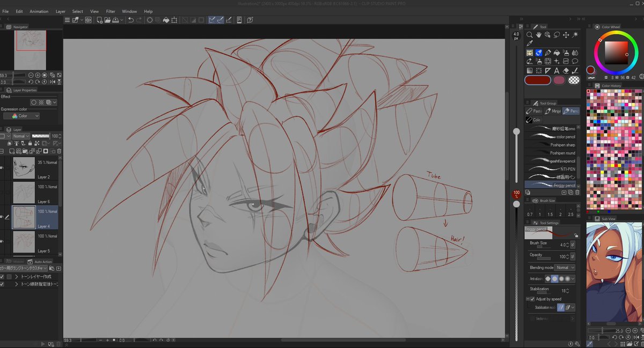Open the Stabilization mode dropdown
The width and height of the screenshot is (644, 348).
(x=573, y=307)
